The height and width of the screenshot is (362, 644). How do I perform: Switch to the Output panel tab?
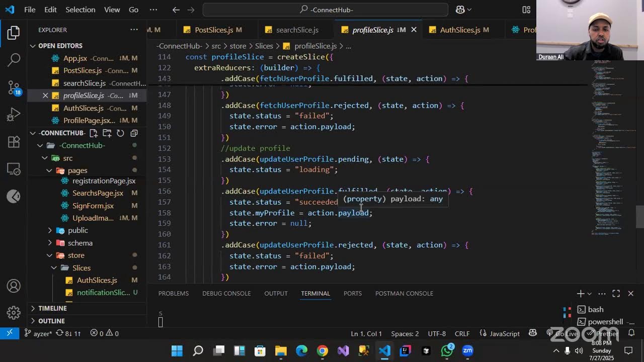coord(276,294)
